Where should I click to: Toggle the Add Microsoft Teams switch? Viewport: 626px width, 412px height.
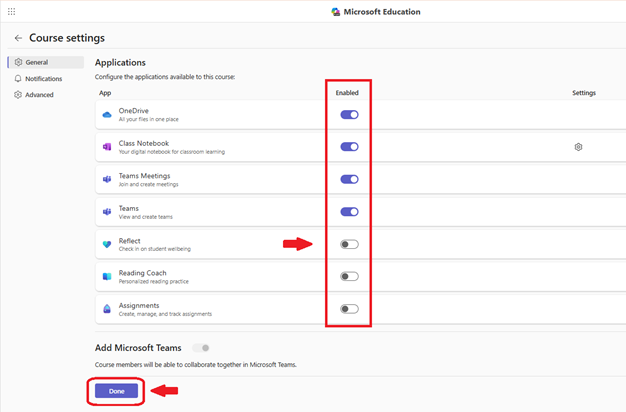click(x=202, y=348)
